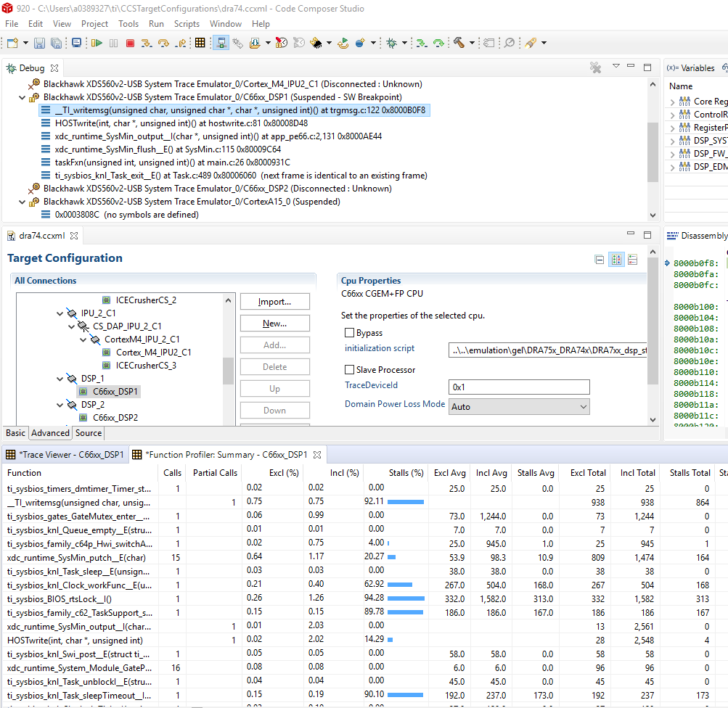Check the Slave Processor option
The image size is (728, 708).
(349, 370)
